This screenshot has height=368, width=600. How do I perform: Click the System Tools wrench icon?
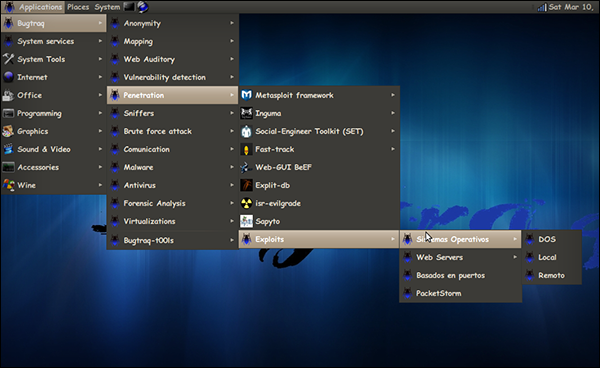(8, 59)
